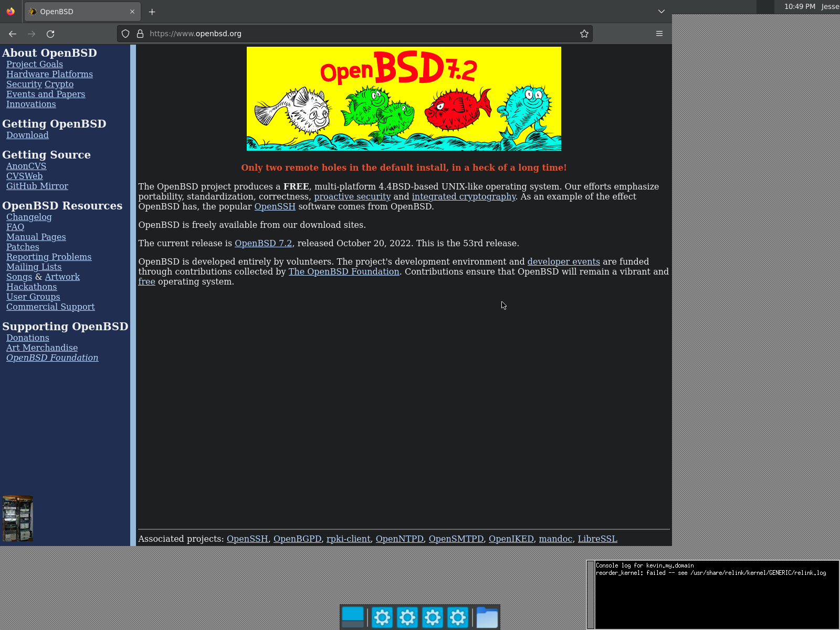The height and width of the screenshot is (630, 840).
Task: Reload the current page
Action: pos(50,34)
